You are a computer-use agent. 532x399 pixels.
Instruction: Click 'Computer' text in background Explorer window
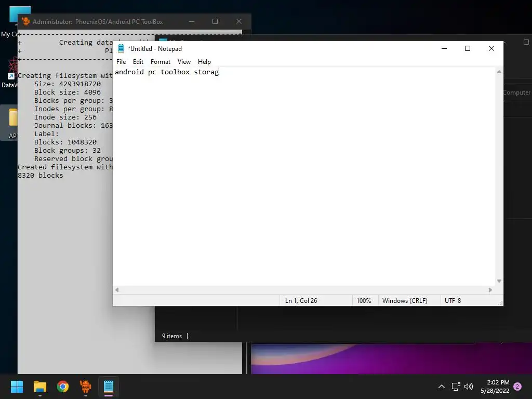[517, 92]
